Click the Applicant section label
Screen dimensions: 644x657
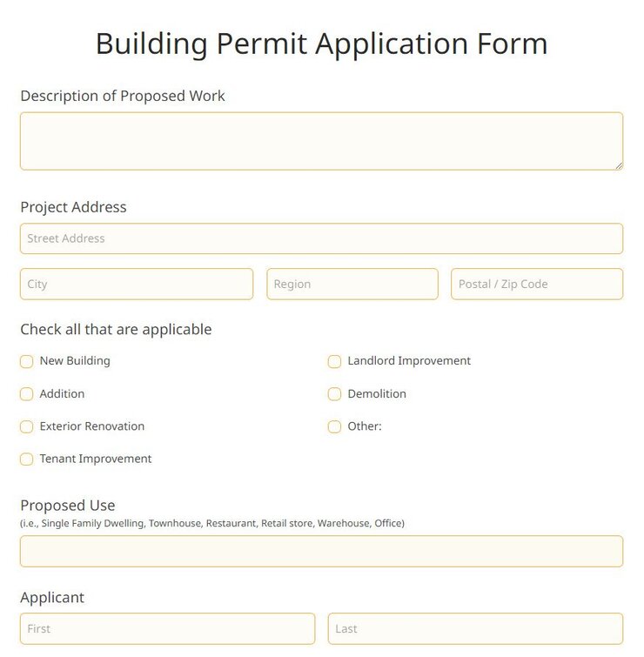click(x=52, y=598)
